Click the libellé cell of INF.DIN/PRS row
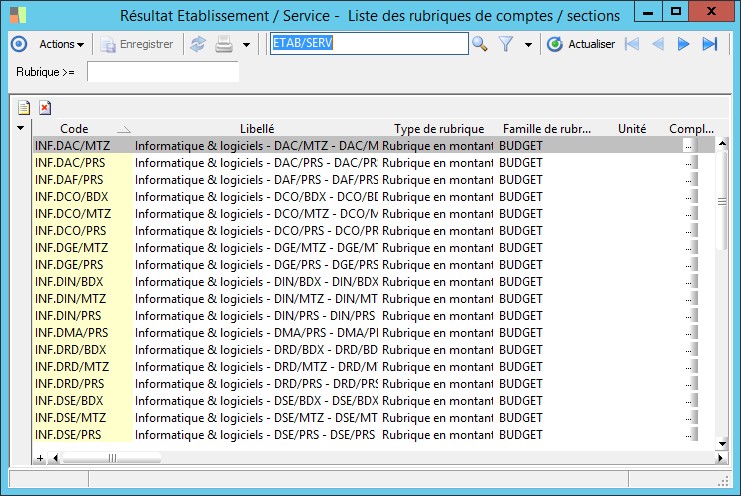741x496 pixels. coord(257,316)
